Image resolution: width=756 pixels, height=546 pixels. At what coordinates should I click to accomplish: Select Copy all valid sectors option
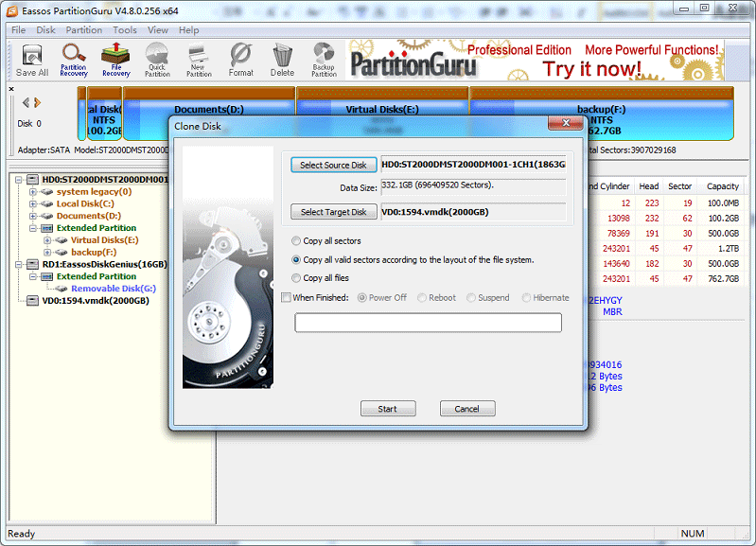(296, 259)
